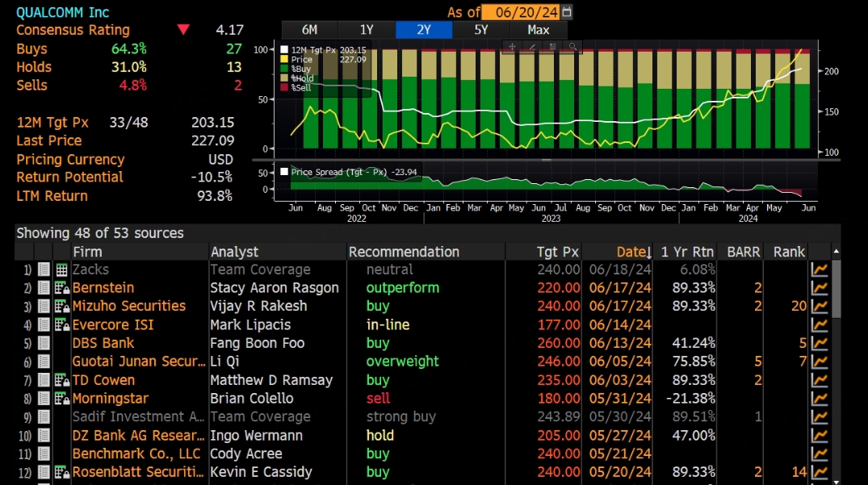Open the Benchmark Co., LLC firm link
Screen dimensions: 868x485
click(136, 454)
